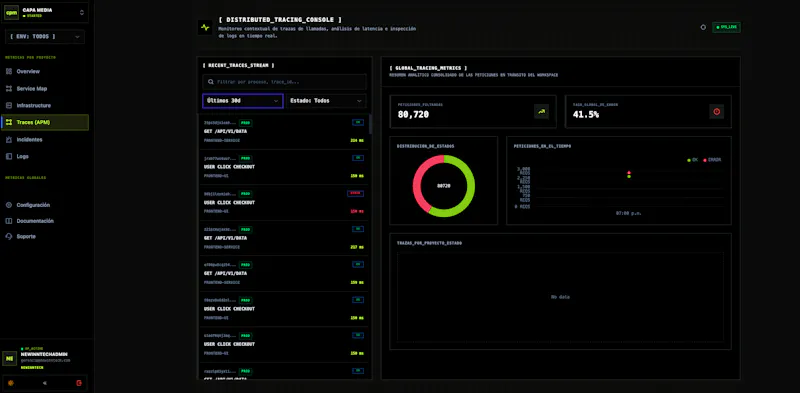The image size is (800, 393).
Task: Click the Logs panel icon
Action: tap(9, 156)
